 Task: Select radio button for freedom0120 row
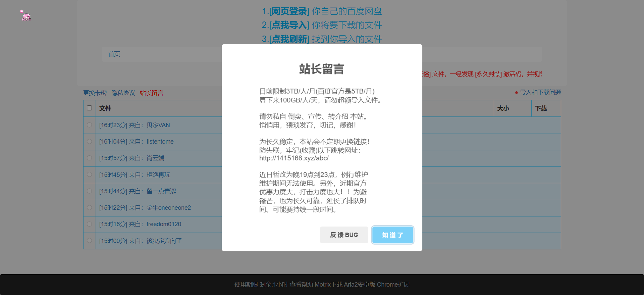[89, 224]
